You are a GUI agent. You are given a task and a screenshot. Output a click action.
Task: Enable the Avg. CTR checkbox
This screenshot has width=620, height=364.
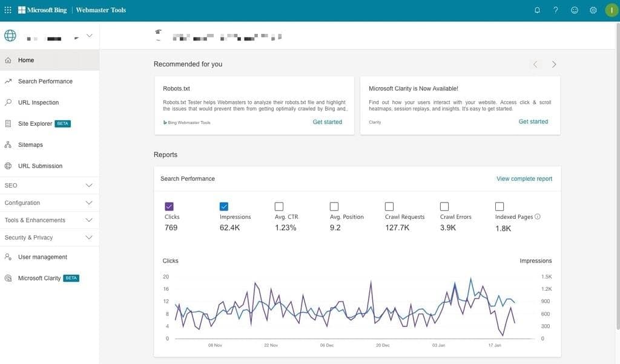[279, 206]
